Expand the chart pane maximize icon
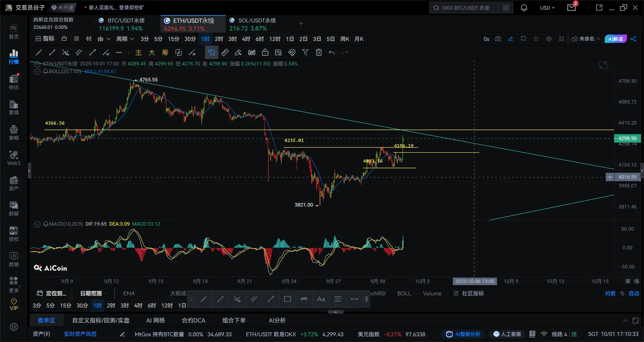Screen dimensions: 644x342 point(603,65)
